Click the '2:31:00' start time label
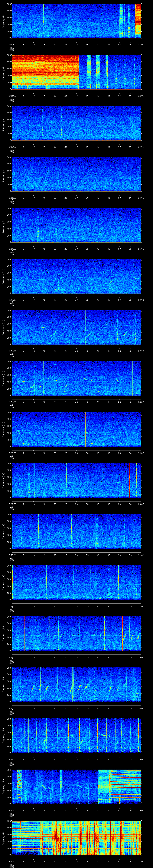 click(12, 606)
